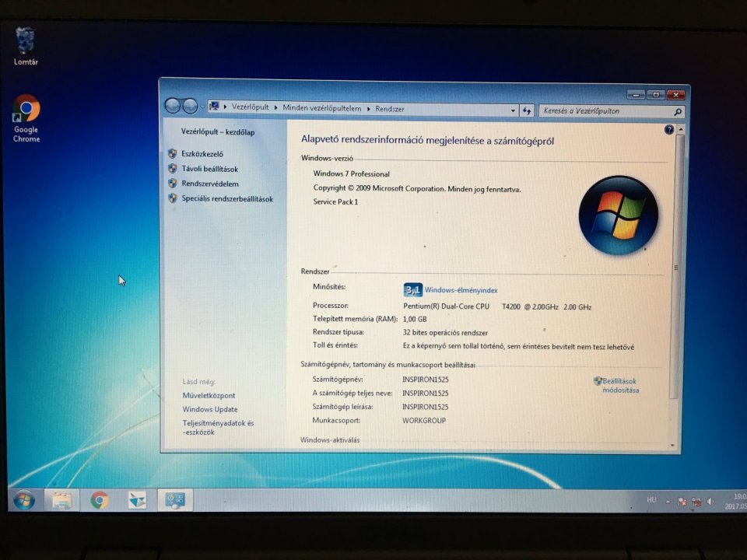Screen dimensions: 747x560
Task: Open Windows Update link
Action: [x=210, y=409]
